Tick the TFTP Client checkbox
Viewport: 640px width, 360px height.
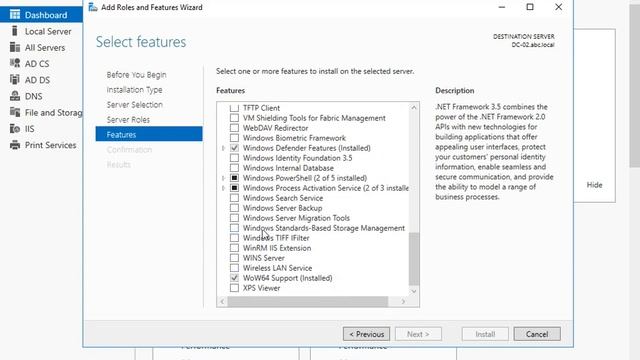click(234, 108)
